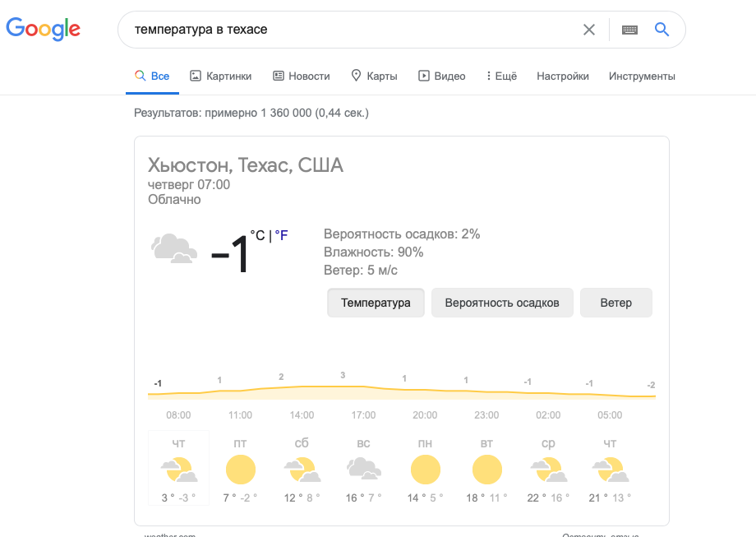Click the 14:00 point on temperature graph
The image size is (756, 537).
point(302,387)
